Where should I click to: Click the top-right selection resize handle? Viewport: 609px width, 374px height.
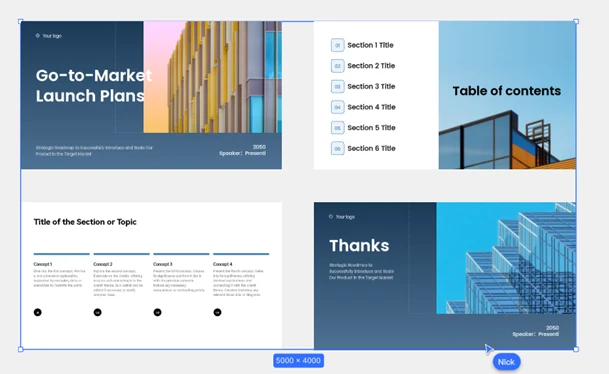coord(576,21)
